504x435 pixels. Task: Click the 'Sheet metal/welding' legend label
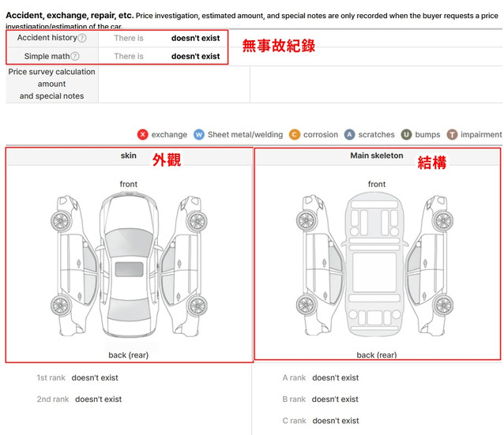click(x=245, y=135)
